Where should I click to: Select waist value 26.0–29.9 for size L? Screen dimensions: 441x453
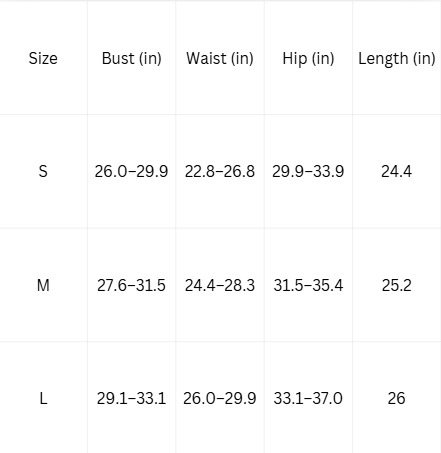pos(220,398)
